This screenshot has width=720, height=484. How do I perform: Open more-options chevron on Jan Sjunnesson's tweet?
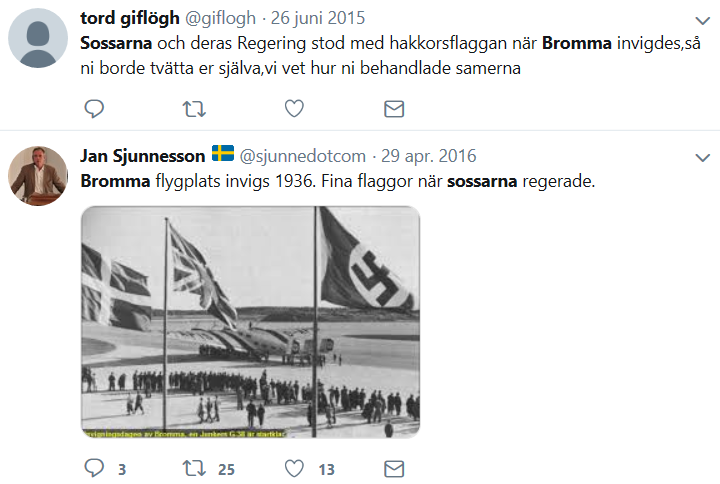pyautogui.click(x=703, y=158)
